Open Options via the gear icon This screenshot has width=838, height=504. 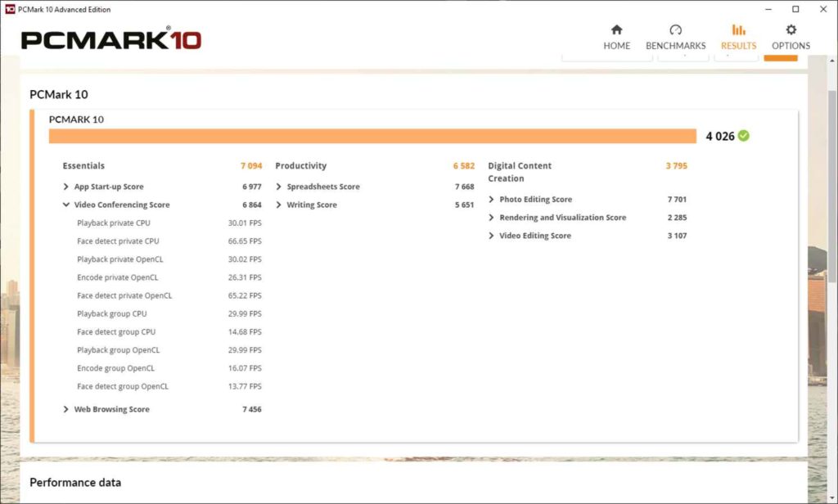(791, 30)
